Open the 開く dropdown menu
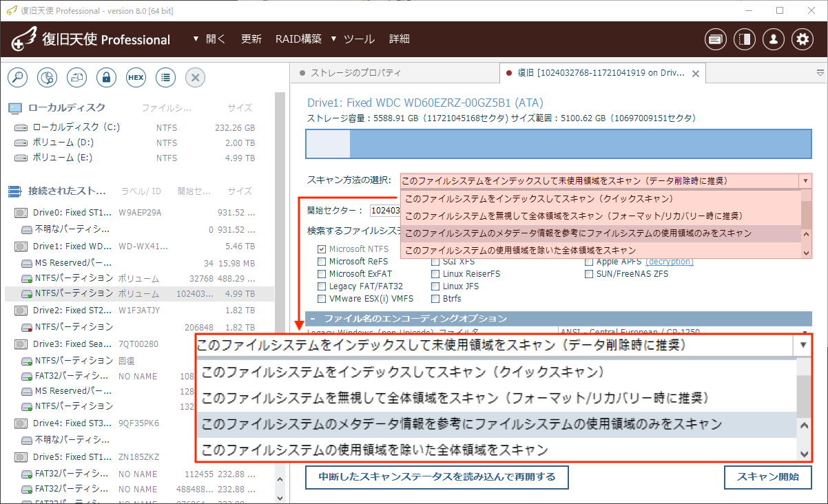This screenshot has height=504, width=828. click(x=209, y=39)
